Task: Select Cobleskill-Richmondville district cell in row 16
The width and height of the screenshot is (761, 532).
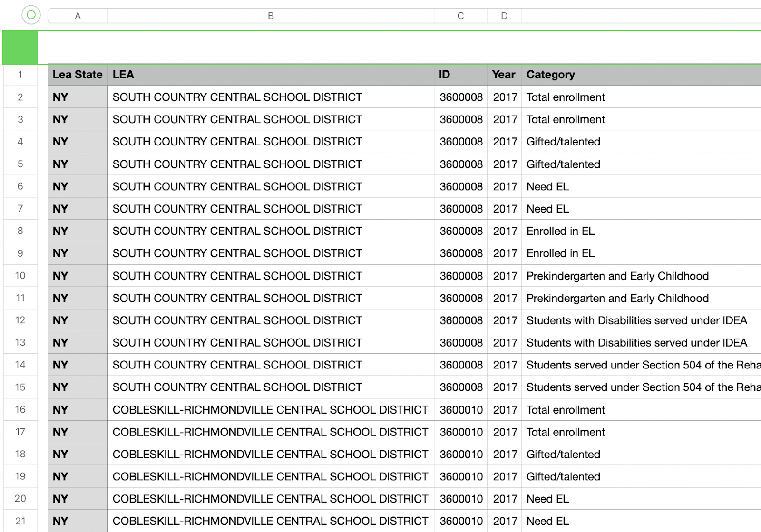Action: (x=271, y=409)
